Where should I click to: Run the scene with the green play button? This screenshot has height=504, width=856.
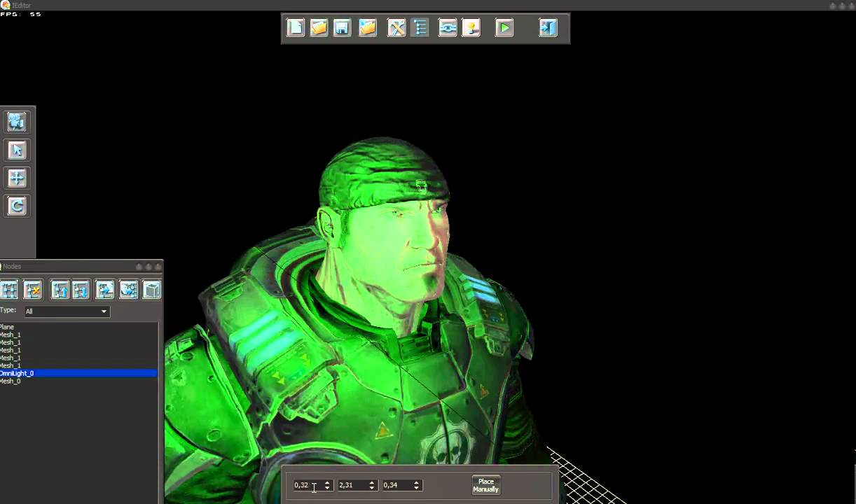(x=504, y=28)
